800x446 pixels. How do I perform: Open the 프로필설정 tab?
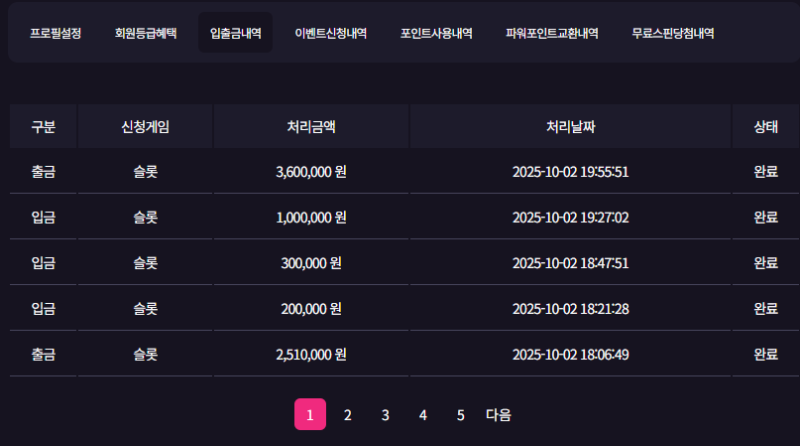55,33
